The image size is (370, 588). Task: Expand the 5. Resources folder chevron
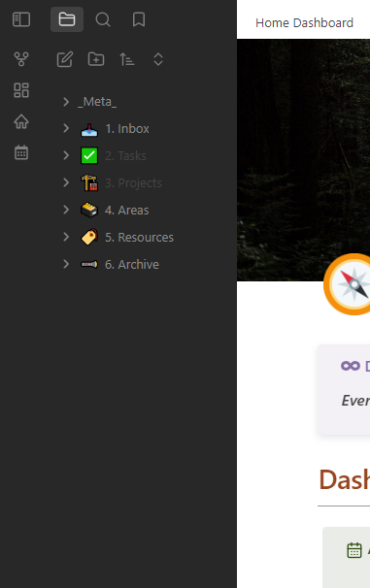click(x=66, y=237)
